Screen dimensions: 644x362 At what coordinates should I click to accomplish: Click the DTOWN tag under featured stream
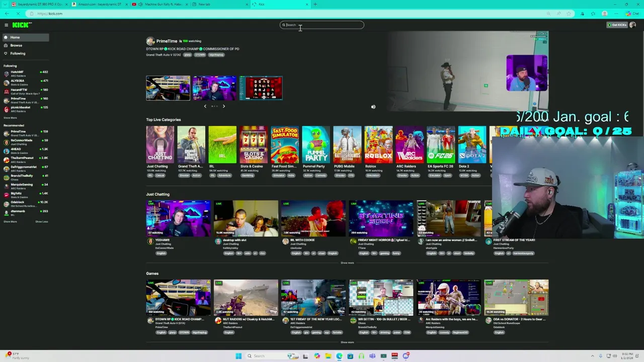point(200,55)
